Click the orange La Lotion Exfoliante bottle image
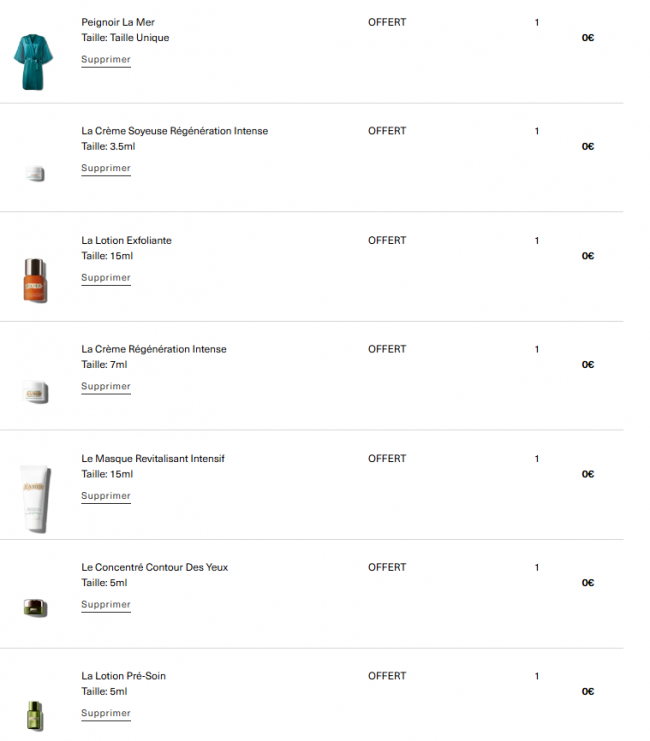 (34, 280)
